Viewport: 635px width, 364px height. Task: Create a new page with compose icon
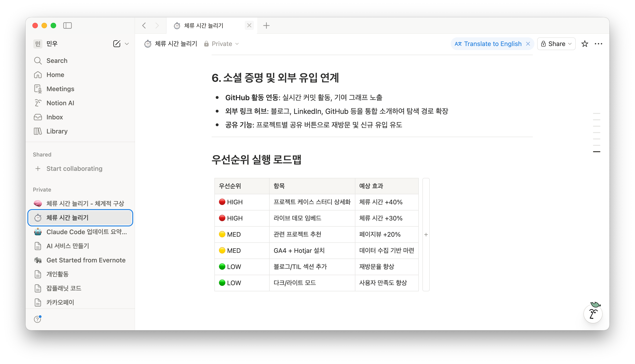pos(117,44)
